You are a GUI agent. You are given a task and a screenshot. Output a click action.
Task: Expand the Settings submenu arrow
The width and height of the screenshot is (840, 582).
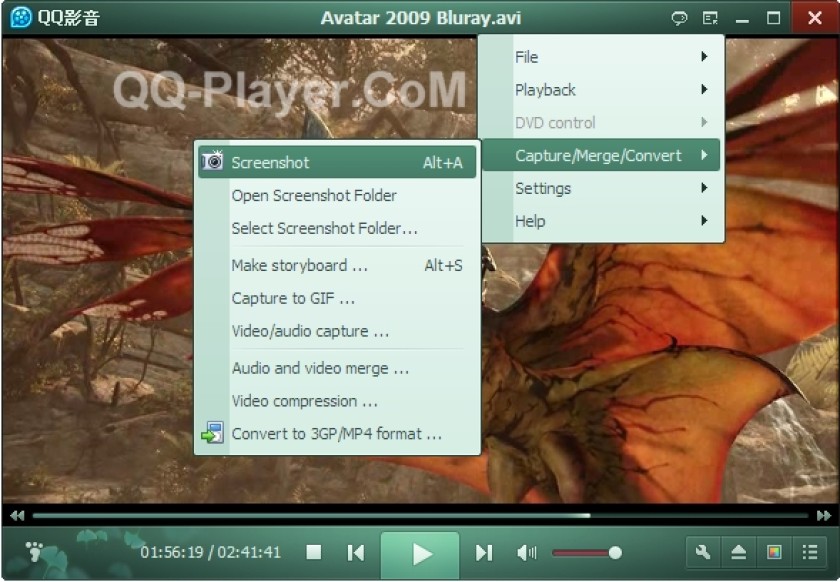pyautogui.click(x=704, y=188)
